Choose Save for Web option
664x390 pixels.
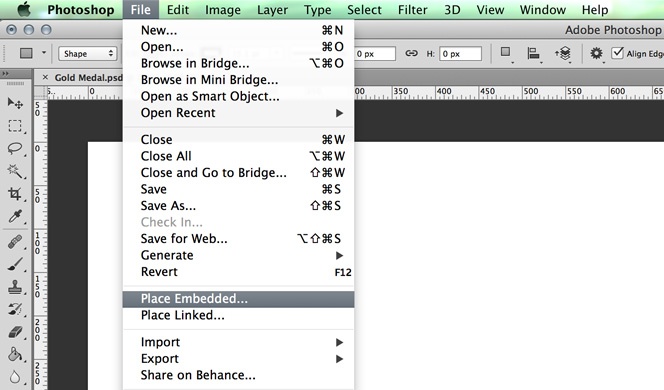click(x=238, y=239)
